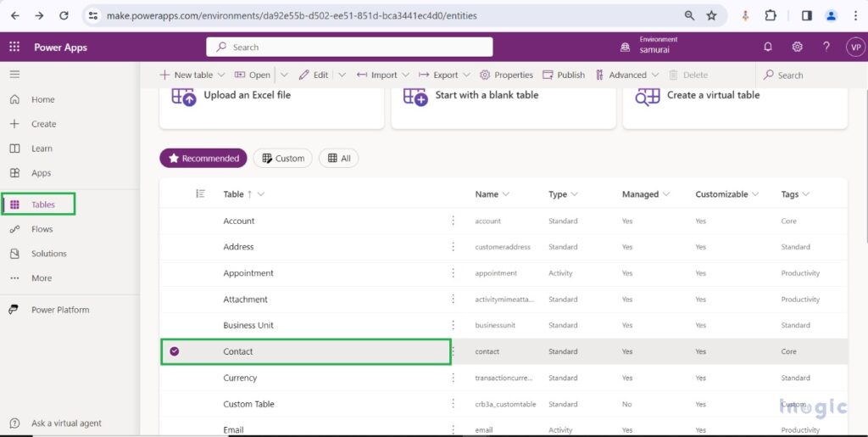868x437 pixels.
Task: Collapse the left navigation hamburger menu
Action: point(14,75)
